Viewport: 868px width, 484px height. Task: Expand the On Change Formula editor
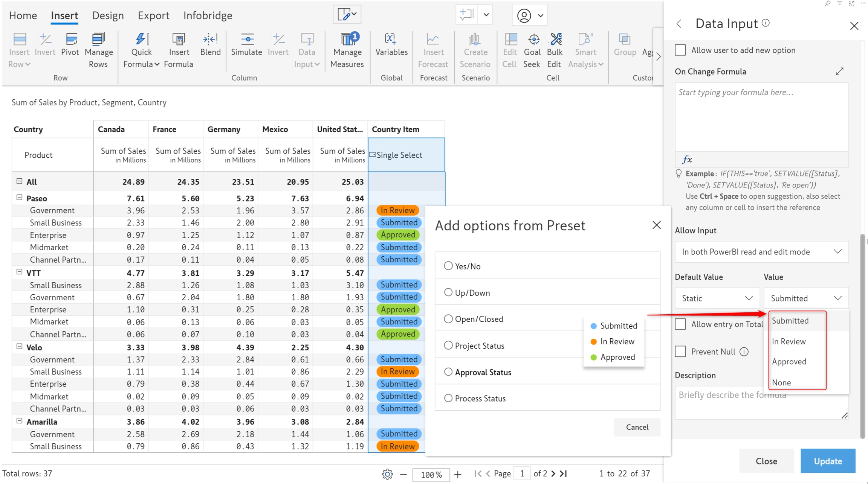(x=839, y=72)
